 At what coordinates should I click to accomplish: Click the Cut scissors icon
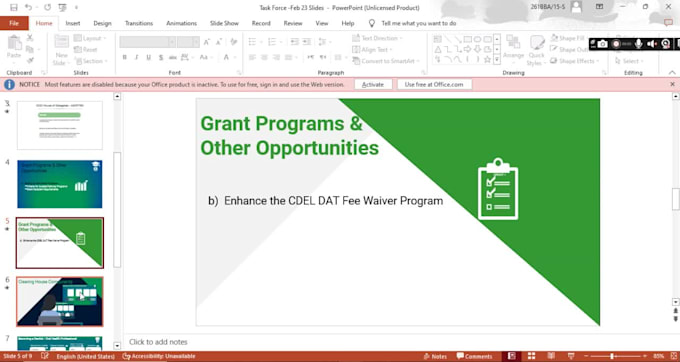30,38
